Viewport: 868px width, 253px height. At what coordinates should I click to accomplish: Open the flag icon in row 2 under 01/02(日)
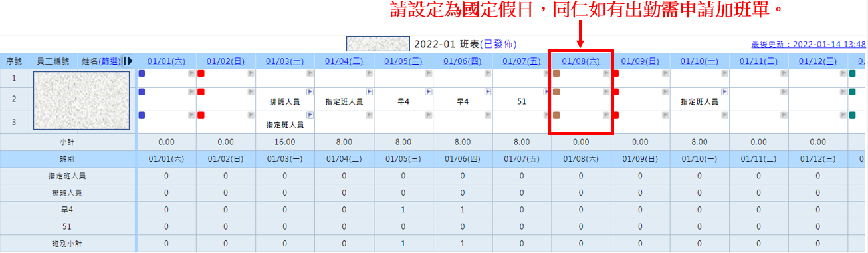(x=251, y=91)
